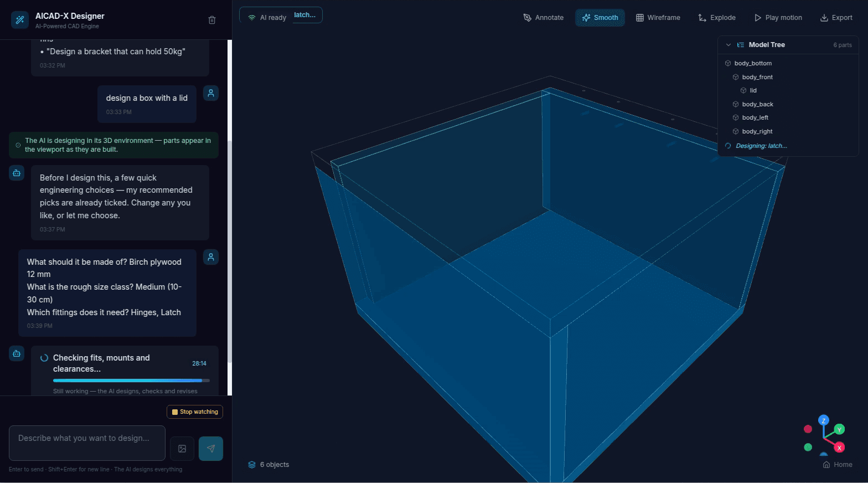Viewport: 868px width, 483px height.
Task: Click the cube icon beside body_bottom
Action: [x=728, y=63]
